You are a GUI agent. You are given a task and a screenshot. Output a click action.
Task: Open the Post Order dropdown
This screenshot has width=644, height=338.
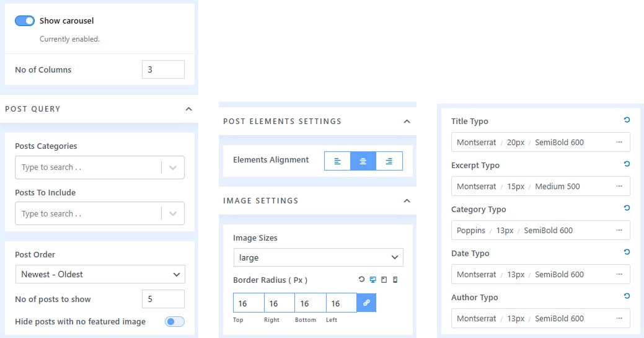point(100,274)
